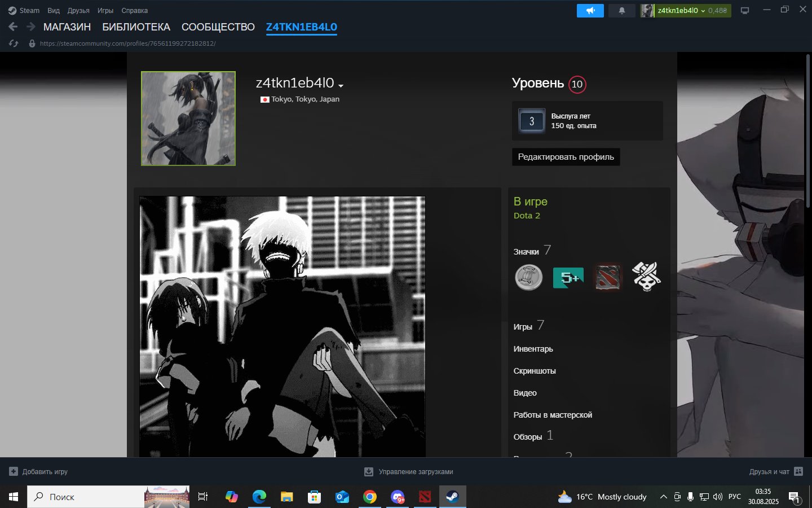Click the Dota 2 badge icon
This screenshot has width=812, height=508.
pyautogui.click(x=607, y=277)
